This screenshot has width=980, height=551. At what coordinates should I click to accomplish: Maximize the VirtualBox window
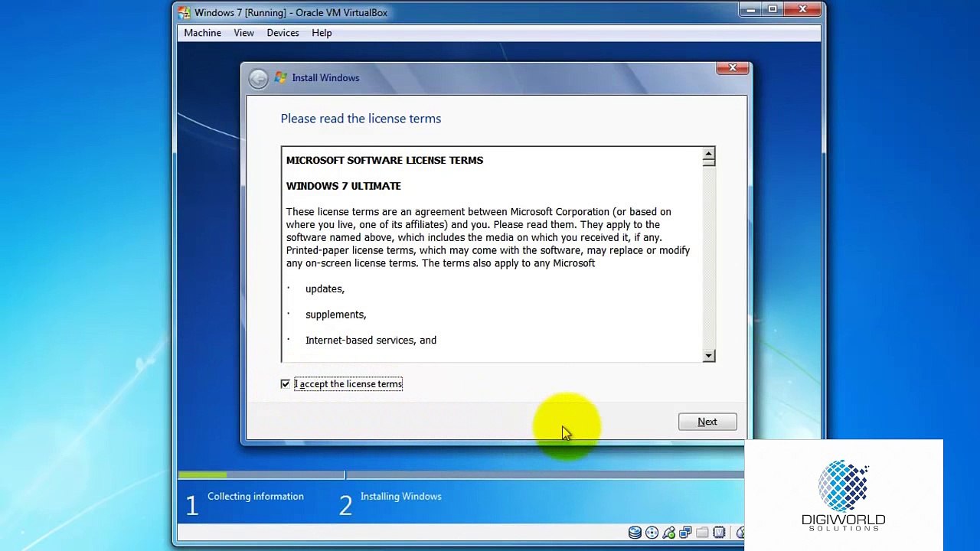coord(772,10)
